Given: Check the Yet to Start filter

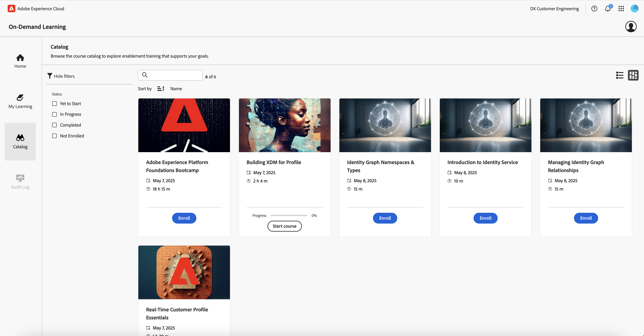Looking at the screenshot, I should click(x=55, y=103).
